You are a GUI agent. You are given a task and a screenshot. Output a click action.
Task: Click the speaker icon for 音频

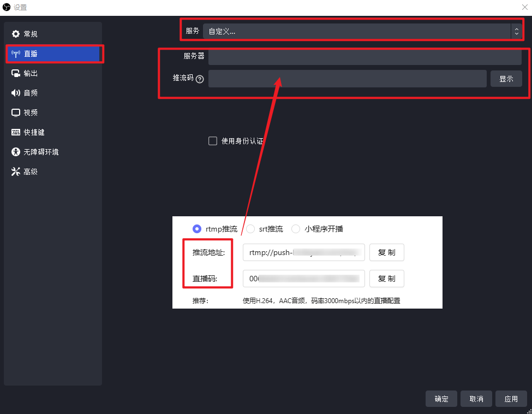point(16,93)
